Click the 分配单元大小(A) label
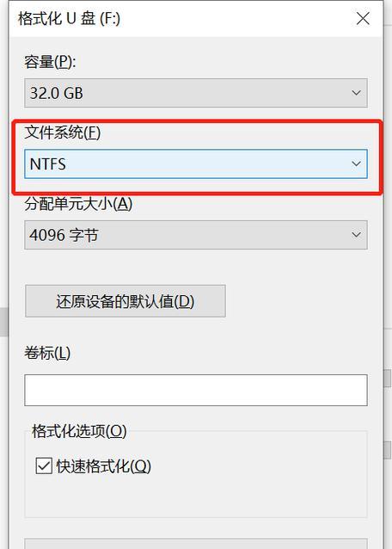Viewport: 392px width, 549px height. [78, 204]
